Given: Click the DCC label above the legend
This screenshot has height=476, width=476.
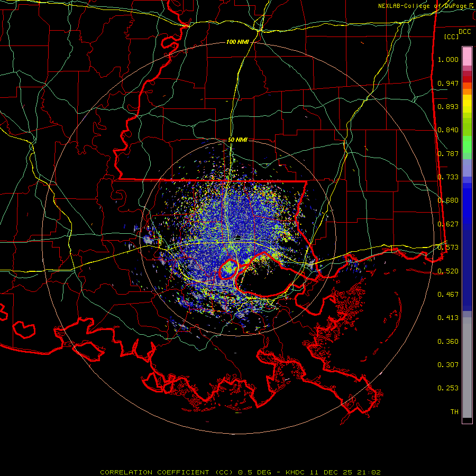Looking at the screenshot, I should (x=464, y=32).
